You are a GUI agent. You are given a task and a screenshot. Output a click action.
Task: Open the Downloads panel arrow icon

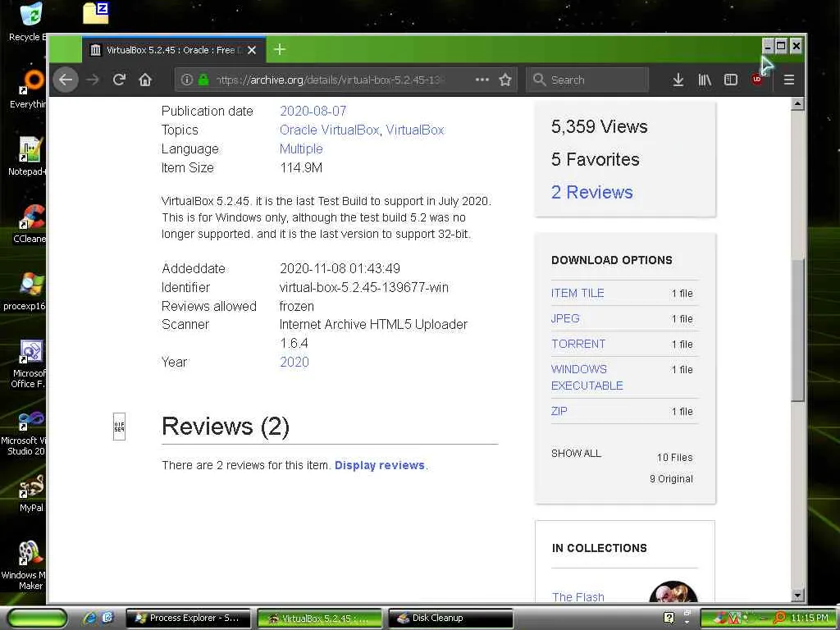(678, 80)
